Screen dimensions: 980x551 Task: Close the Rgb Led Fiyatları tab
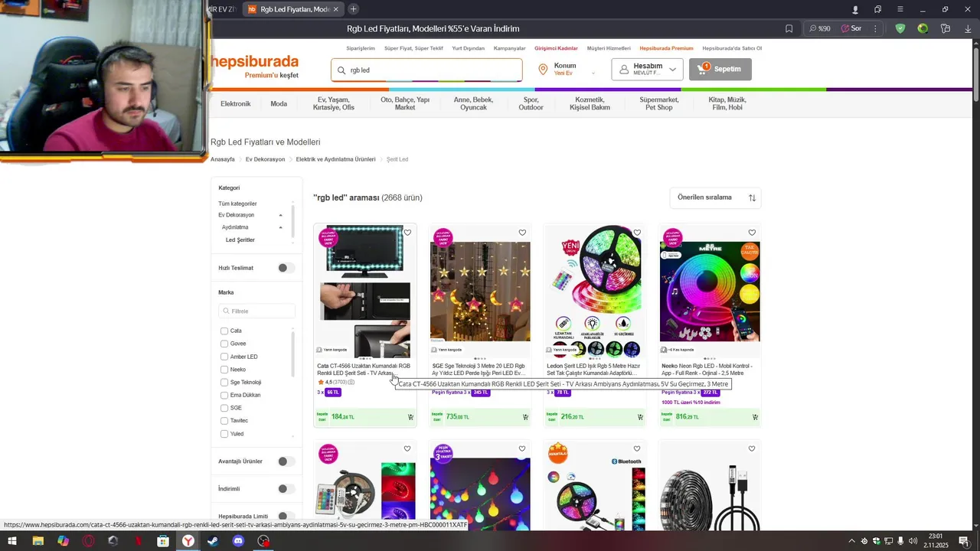click(335, 9)
